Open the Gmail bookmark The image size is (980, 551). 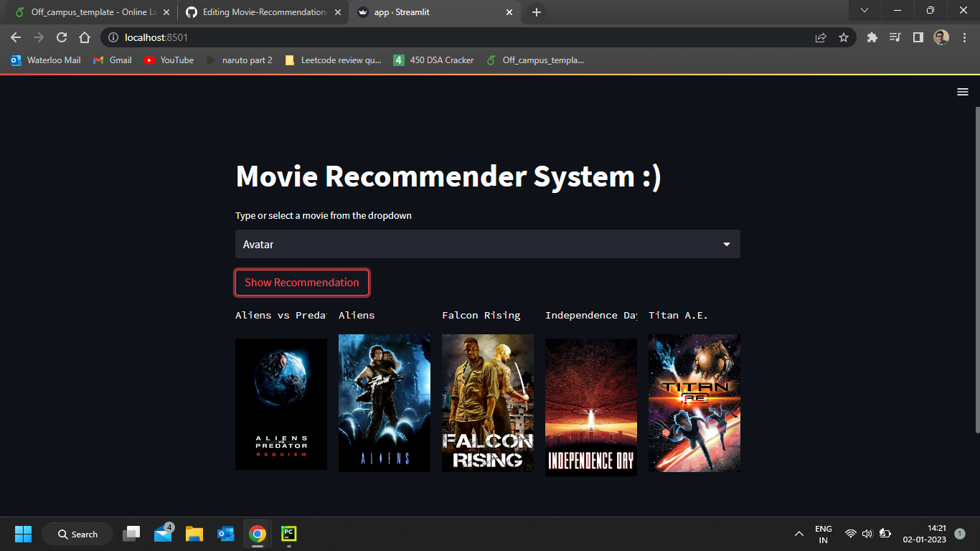(113, 60)
